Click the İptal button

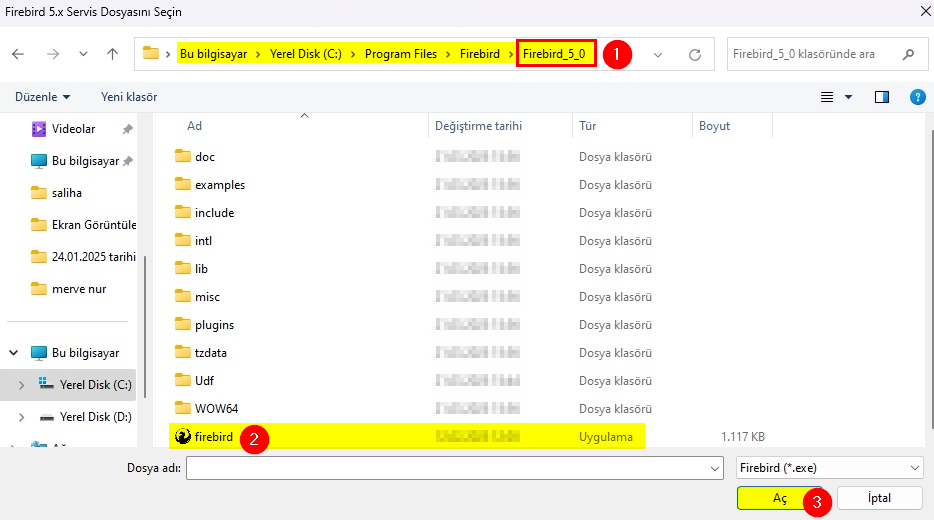pos(879,498)
